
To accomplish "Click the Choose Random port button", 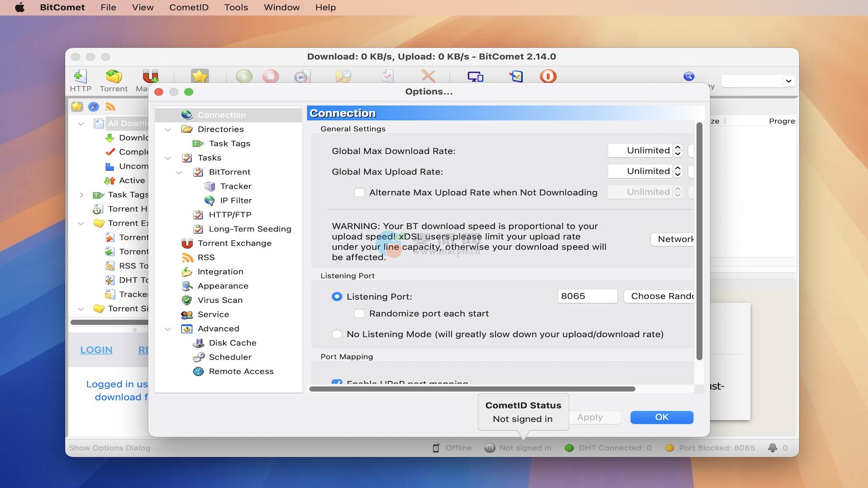I will [659, 296].
